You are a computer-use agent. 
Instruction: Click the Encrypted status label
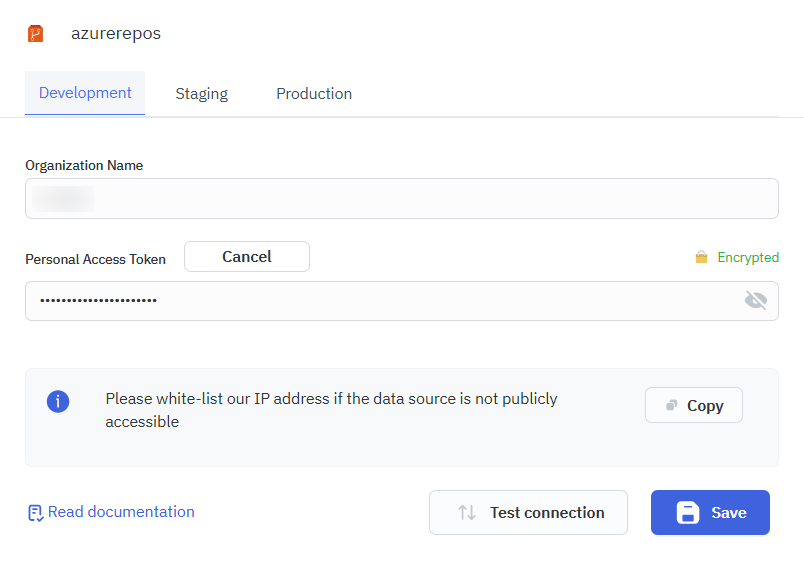[x=748, y=257]
